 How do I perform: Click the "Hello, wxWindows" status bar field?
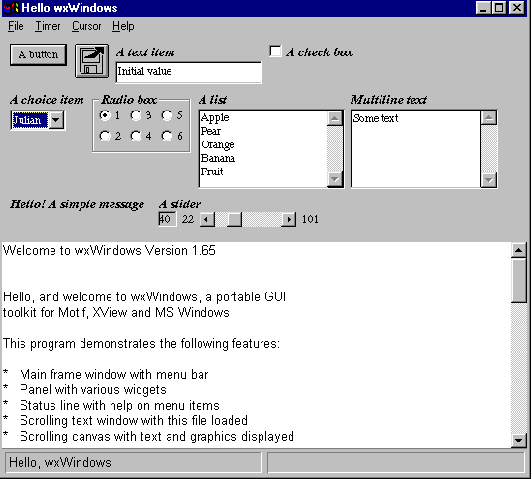(134, 462)
